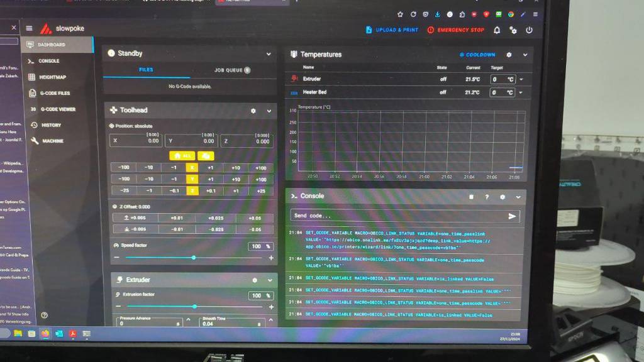Open interface settings via the cogs icon
Screen dimensions: 644x362
(x=513, y=30)
